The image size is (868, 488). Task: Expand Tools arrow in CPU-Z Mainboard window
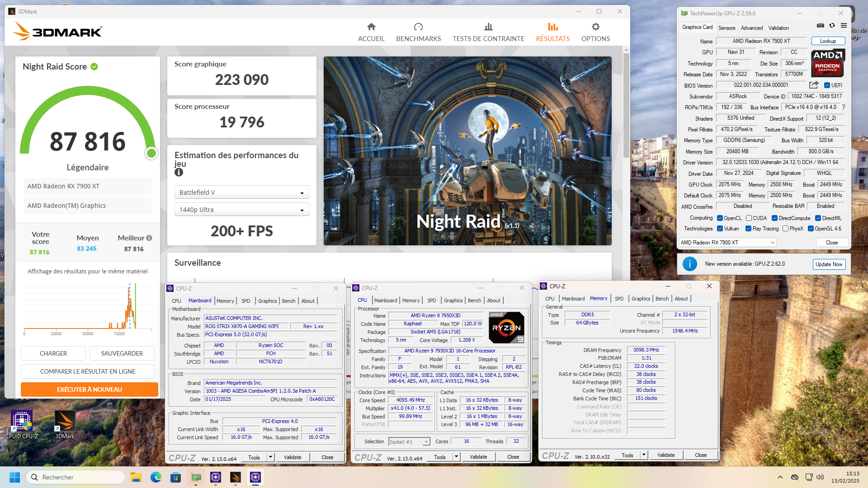(x=270, y=457)
